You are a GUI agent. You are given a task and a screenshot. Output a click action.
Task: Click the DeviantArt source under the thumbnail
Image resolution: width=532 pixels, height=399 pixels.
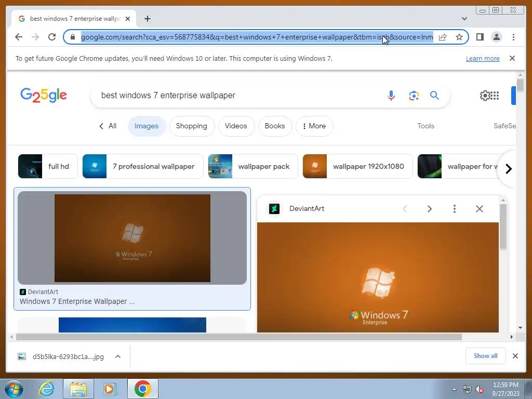tap(39, 292)
